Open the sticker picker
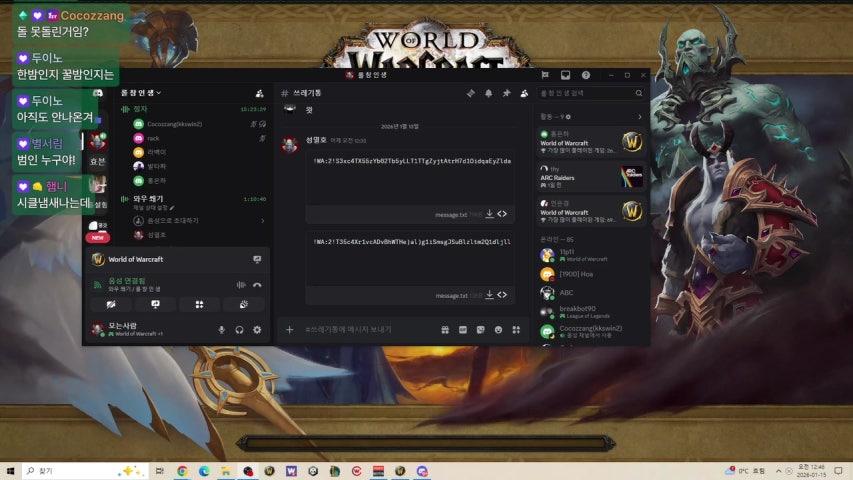The height and width of the screenshot is (480, 853). pos(480,330)
